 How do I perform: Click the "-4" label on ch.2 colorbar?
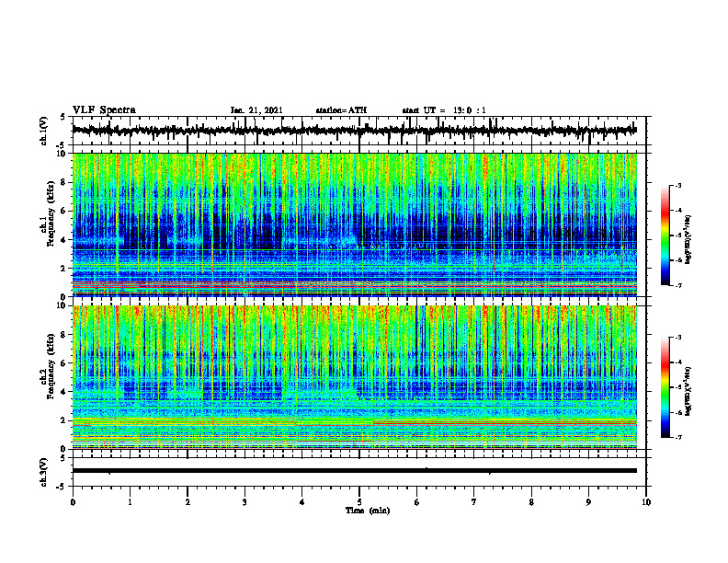[x=678, y=362]
